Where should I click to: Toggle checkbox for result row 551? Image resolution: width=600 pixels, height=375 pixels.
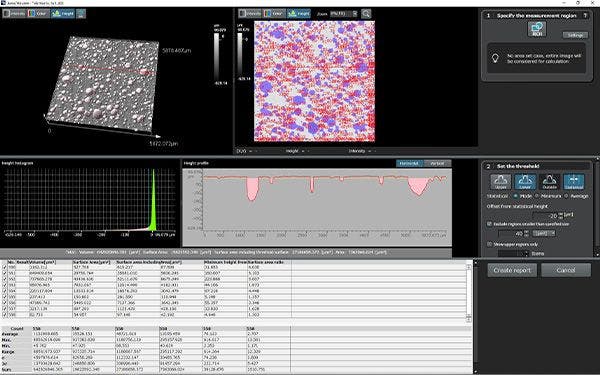point(5,273)
